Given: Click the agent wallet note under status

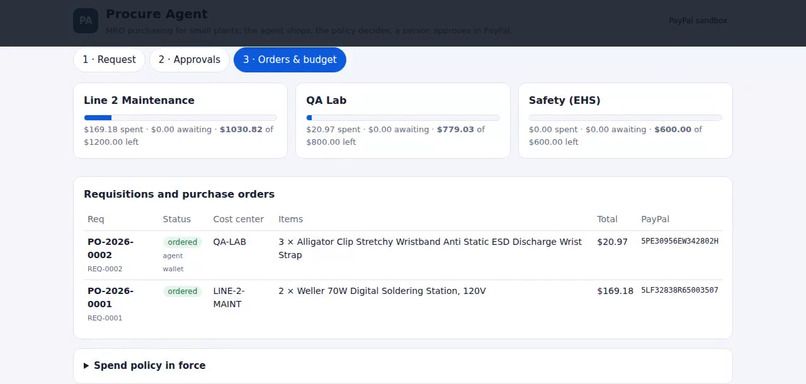Looking at the screenshot, I should 173,262.
